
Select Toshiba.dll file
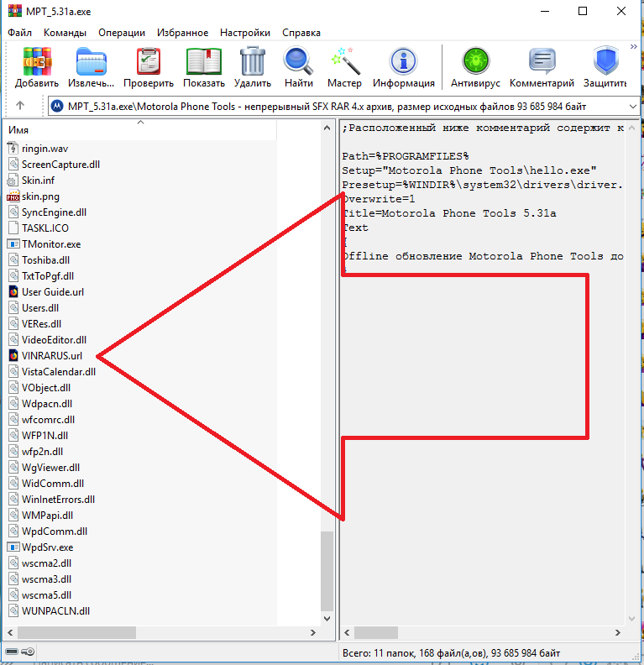pyautogui.click(x=45, y=260)
